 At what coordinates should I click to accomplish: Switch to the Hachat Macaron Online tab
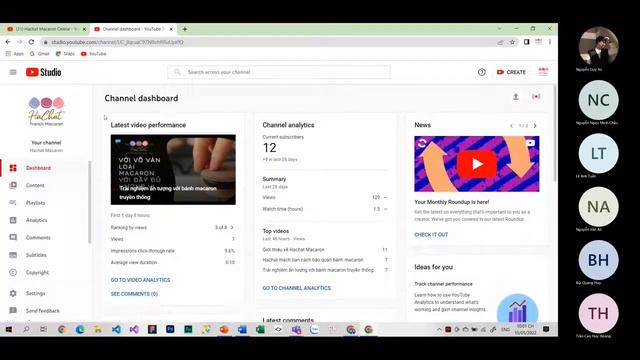click(x=46, y=29)
